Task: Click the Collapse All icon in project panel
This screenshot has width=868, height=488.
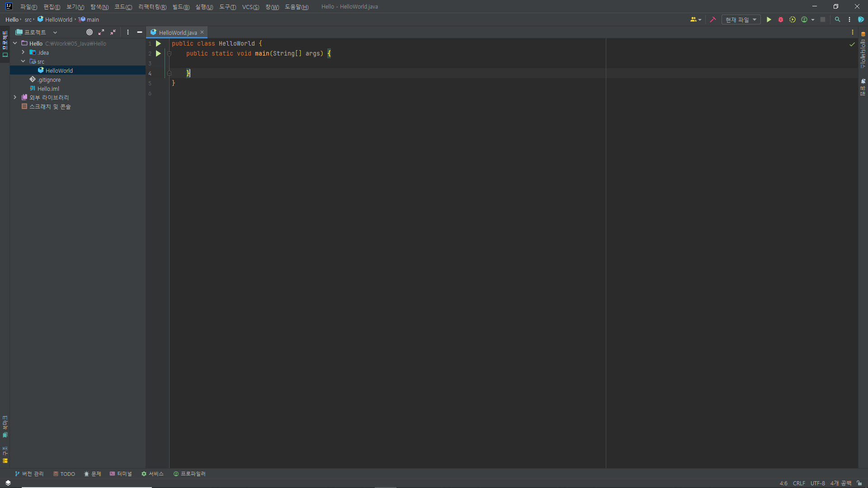Action: (113, 32)
